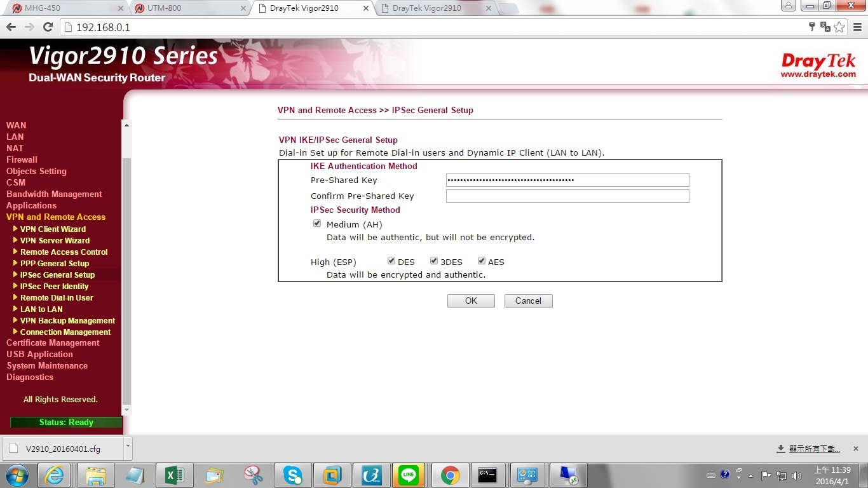Open IPSec Peer Identity in the sidebar
868x488 pixels.
55,287
